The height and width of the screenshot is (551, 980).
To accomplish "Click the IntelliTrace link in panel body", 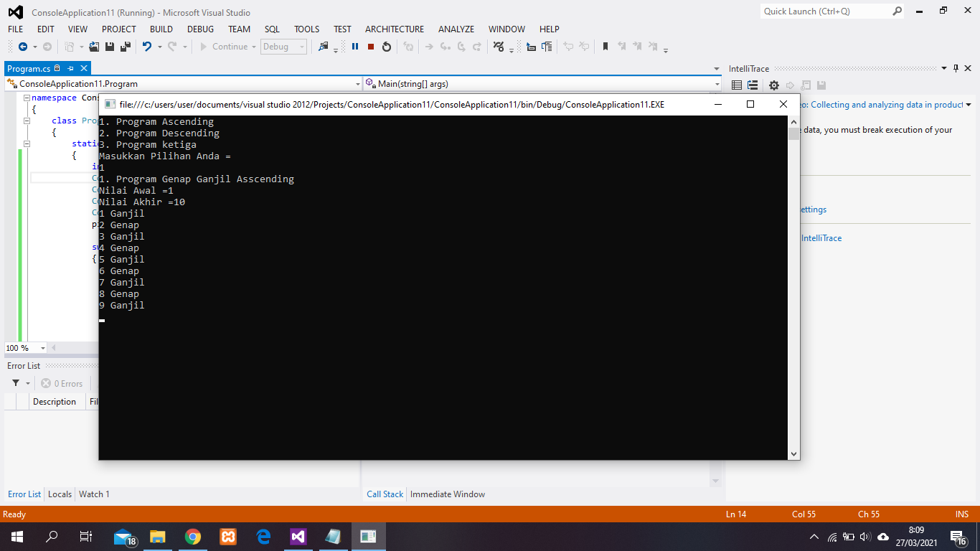I will 821,238.
